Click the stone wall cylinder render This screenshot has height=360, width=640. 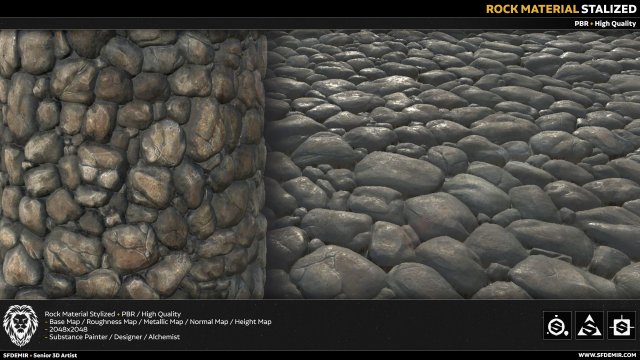tap(133, 164)
